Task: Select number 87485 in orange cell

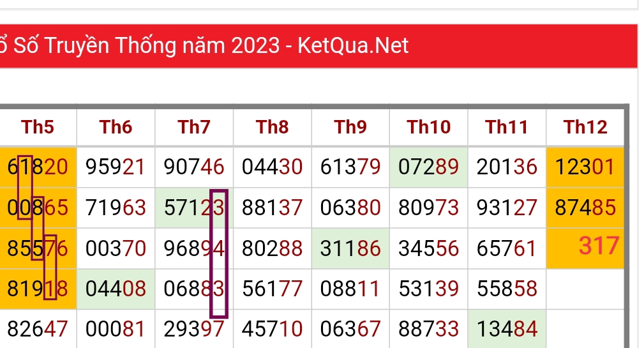Action: point(585,208)
